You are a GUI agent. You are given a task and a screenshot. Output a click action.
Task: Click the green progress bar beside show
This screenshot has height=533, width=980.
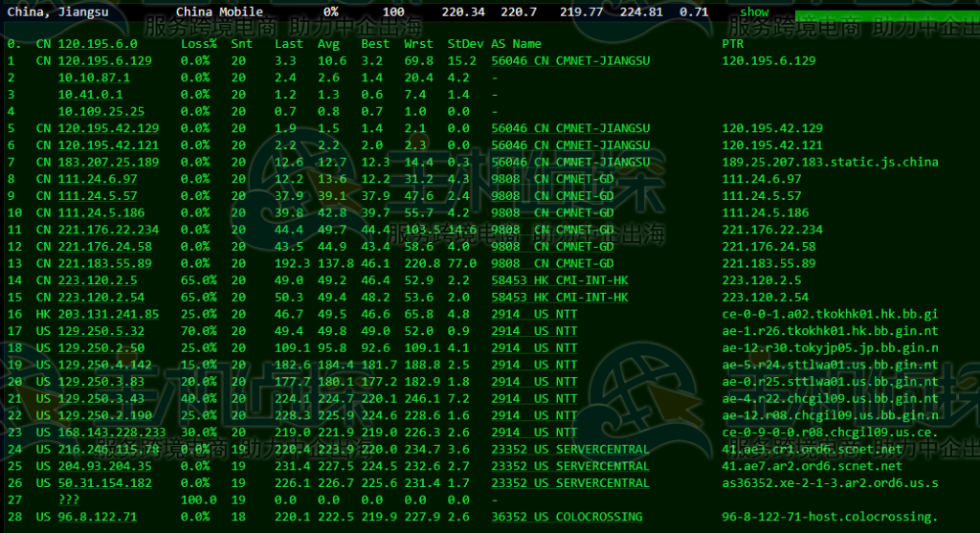point(887,15)
